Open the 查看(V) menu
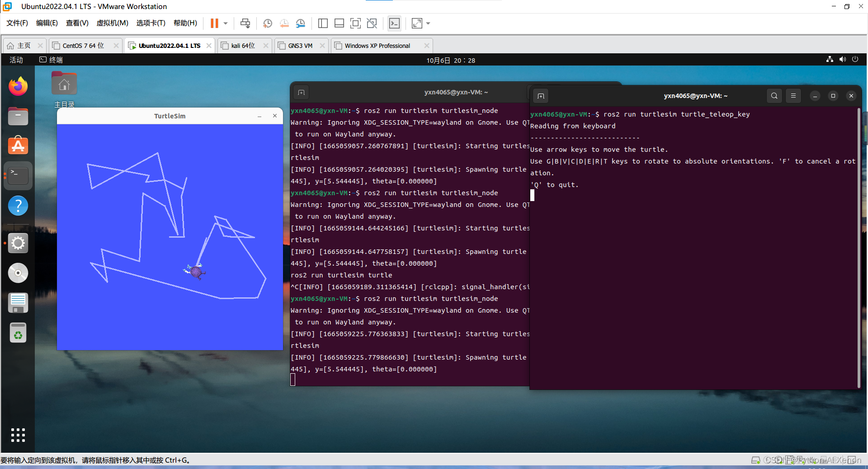Viewport: 868px width, 469px height. click(77, 23)
